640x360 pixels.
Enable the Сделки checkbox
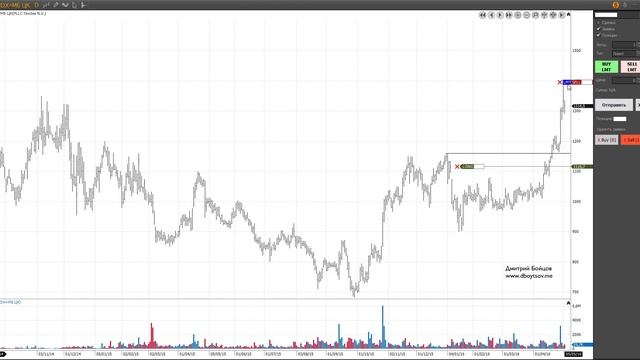pyautogui.click(x=599, y=22)
